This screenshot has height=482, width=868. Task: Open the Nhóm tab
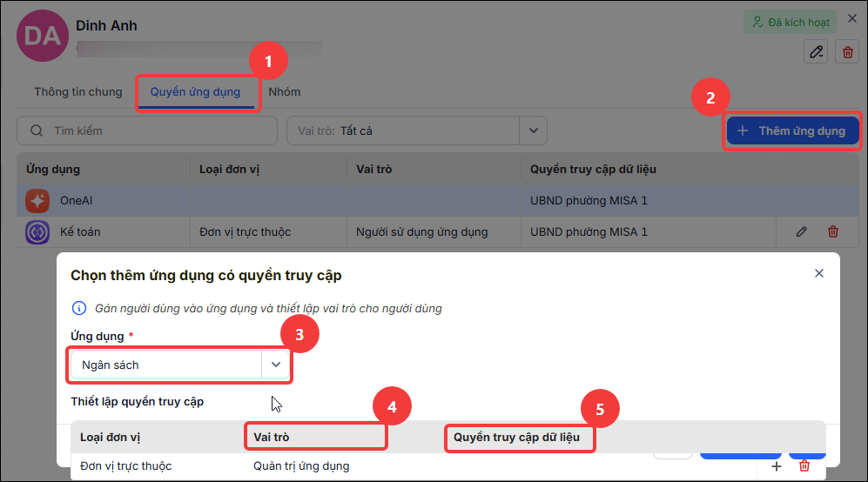(285, 92)
